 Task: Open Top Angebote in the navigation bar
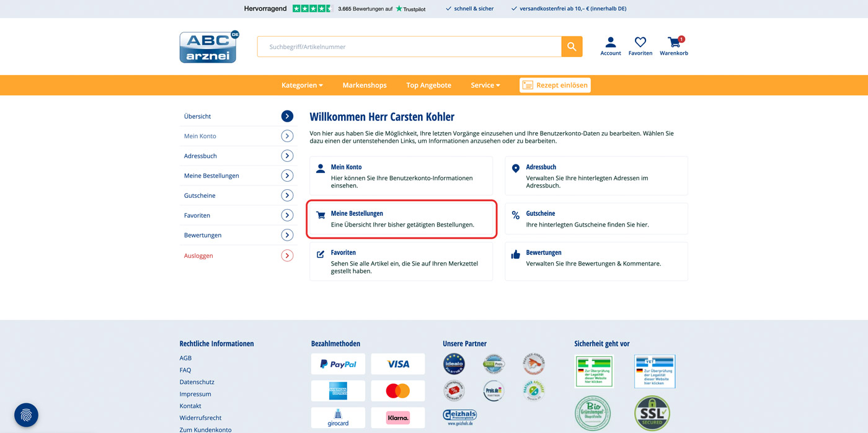[428, 85]
